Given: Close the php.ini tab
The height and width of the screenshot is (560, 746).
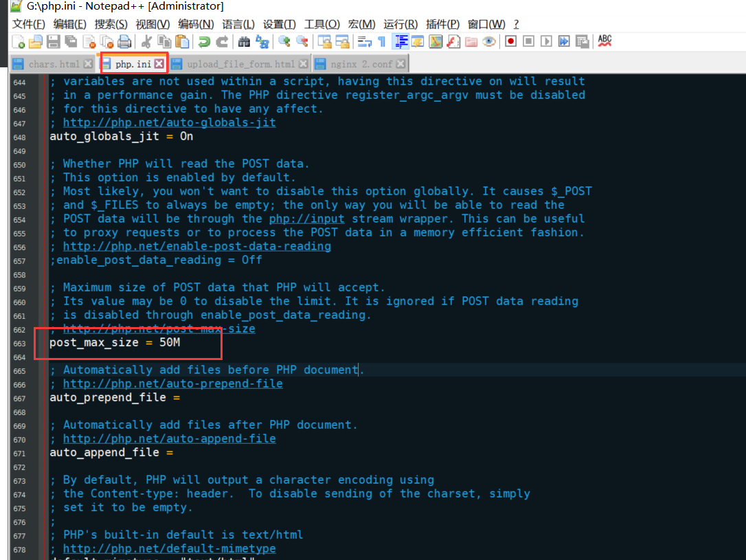Looking at the screenshot, I should [x=159, y=63].
